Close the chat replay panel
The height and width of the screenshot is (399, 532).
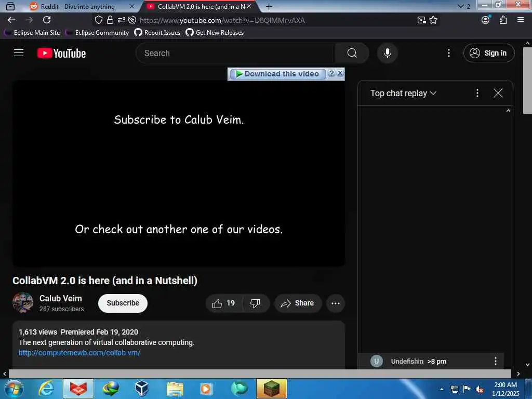[498, 93]
